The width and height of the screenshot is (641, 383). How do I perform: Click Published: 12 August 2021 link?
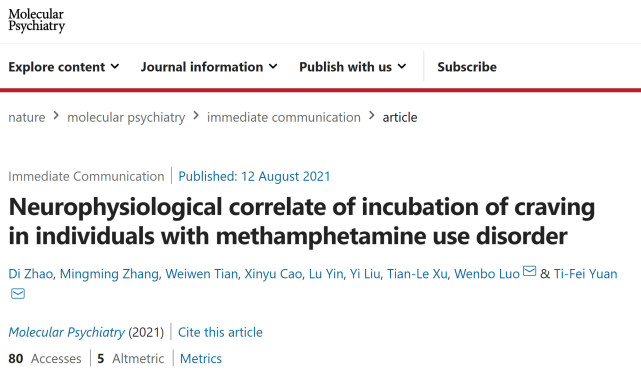pyautogui.click(x=254, y=176)
